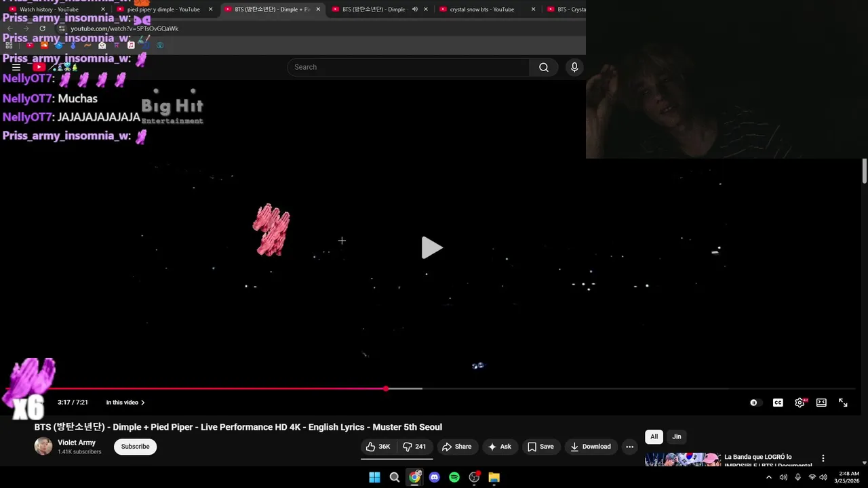
Task: Like the video (36K)
Action: tap(378, 447)
